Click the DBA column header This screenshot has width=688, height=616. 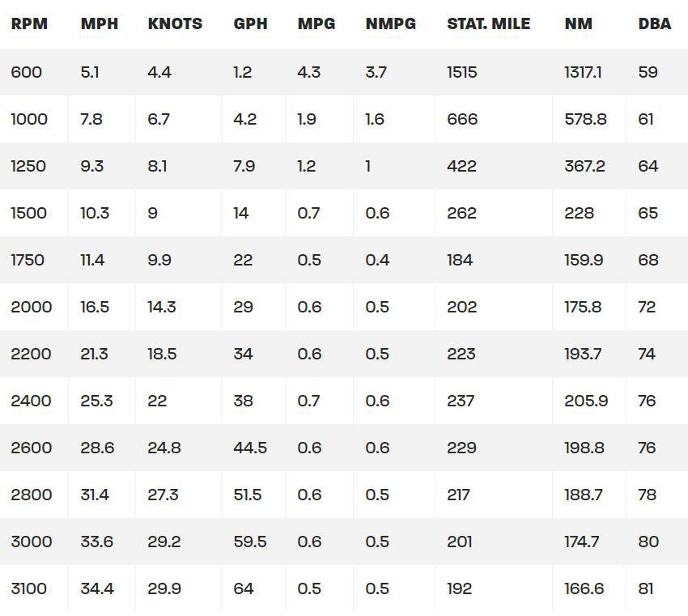coord(654,24)
